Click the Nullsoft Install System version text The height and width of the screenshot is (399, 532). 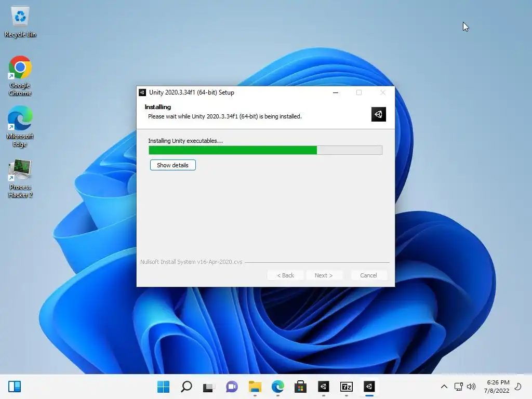[191, 262]
